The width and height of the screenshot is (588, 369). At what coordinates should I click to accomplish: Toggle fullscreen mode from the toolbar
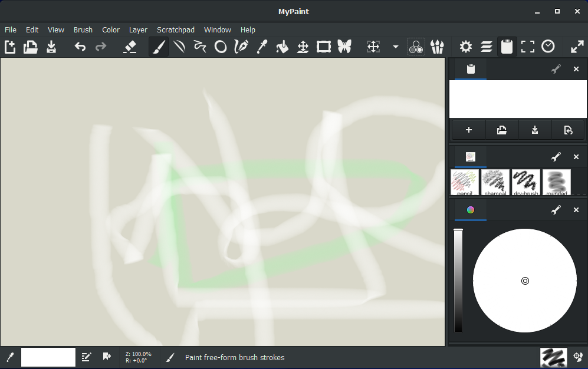tap(528, 47)
